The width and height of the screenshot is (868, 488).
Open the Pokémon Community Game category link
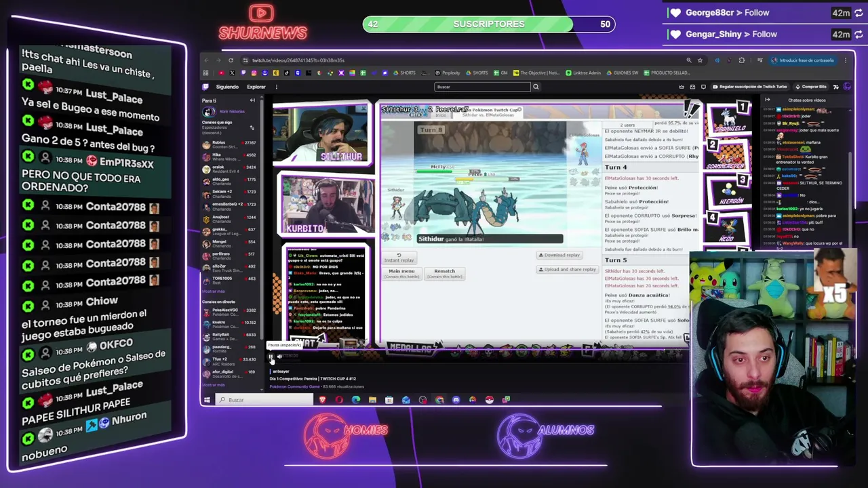click(295, 386)
